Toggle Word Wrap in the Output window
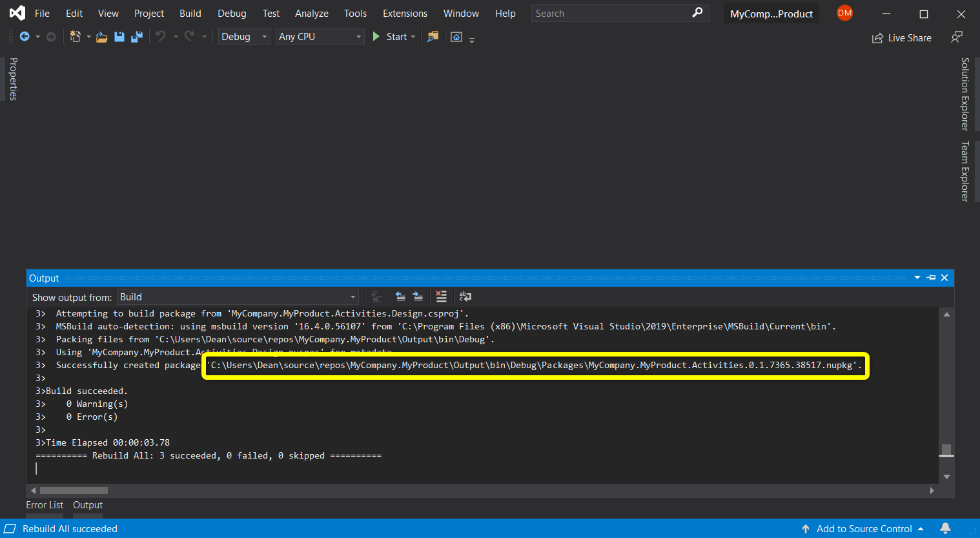This screenshot has width=980, height=538. (465, 296)
